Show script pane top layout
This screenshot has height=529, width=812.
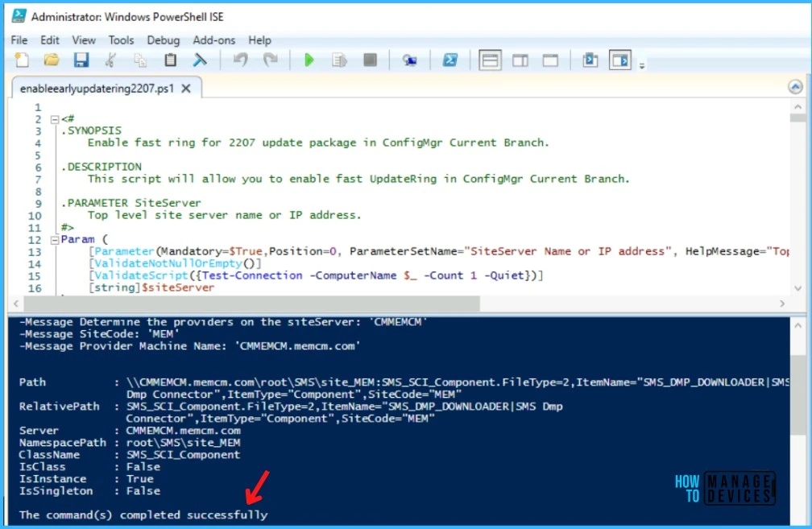(490, 60)
